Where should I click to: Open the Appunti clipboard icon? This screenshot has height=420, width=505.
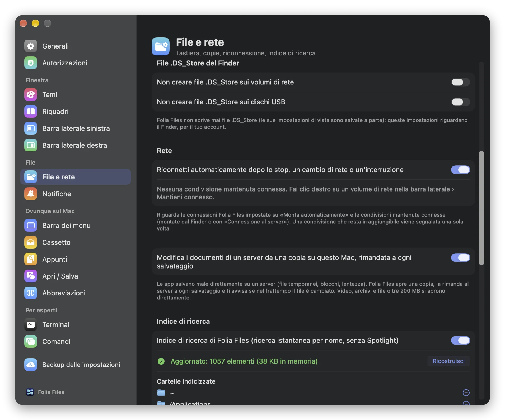31,259
